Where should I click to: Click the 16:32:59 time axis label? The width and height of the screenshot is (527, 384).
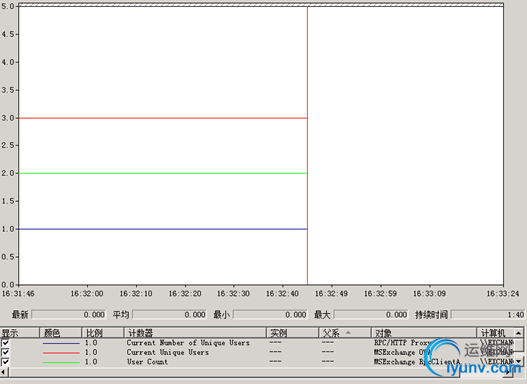tap(380, 294)
